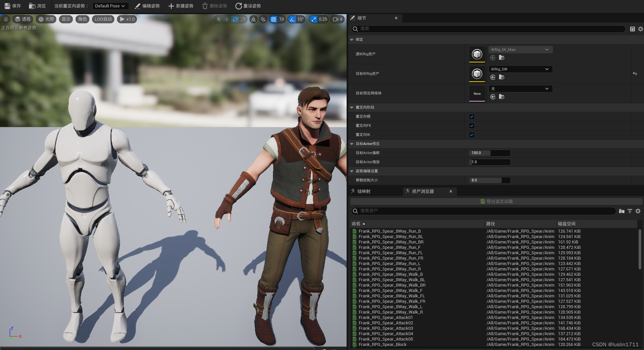Open camera speed setting 4
This screenshot has height=350, width=644.
pos(338,19)
